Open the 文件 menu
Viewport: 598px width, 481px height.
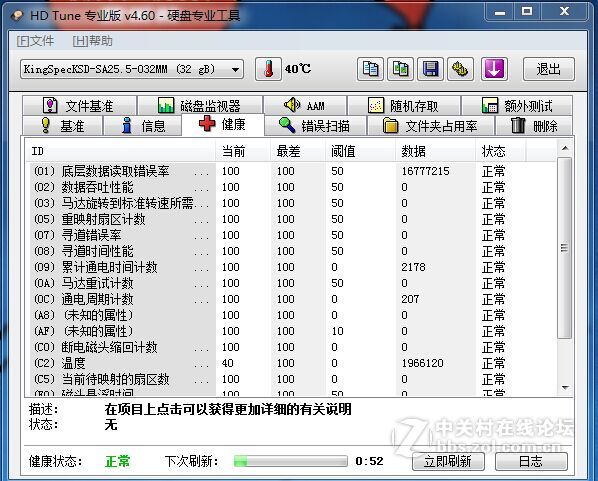pyautogui.click(x=35, y=41)
